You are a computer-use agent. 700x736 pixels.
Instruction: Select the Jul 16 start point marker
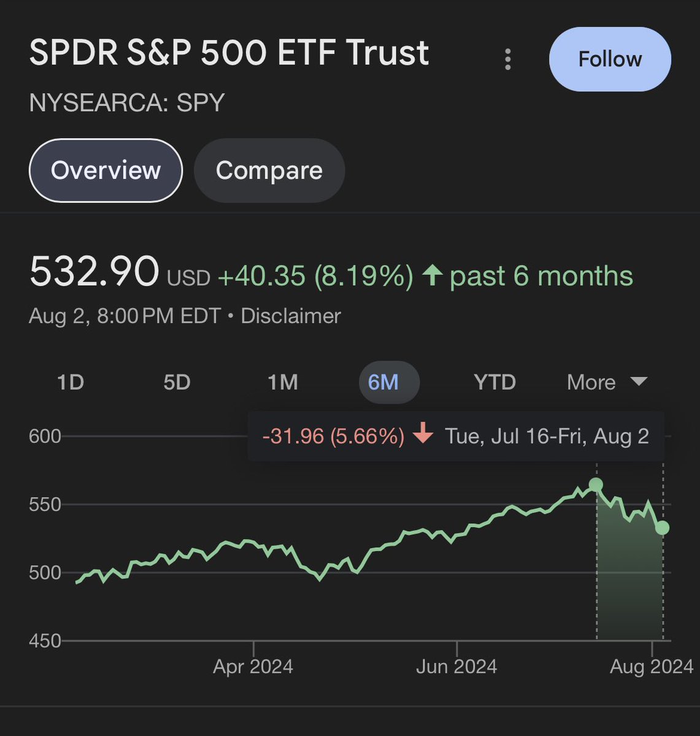click(x=596, y=485)
